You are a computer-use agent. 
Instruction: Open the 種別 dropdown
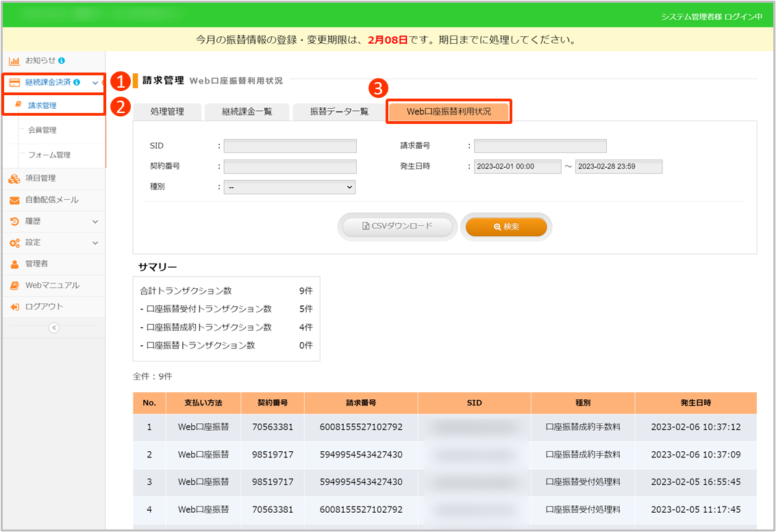pyautogui.click(x=289, y=187)
